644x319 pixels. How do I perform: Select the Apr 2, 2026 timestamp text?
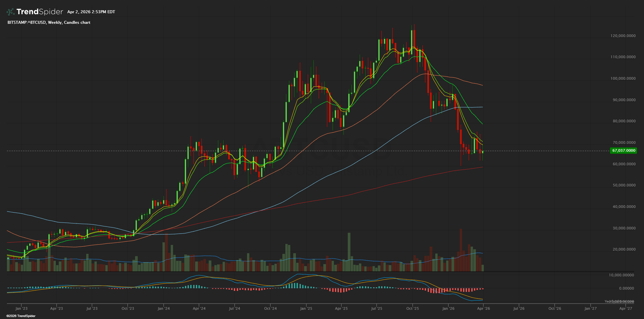[x=91, y=12]
